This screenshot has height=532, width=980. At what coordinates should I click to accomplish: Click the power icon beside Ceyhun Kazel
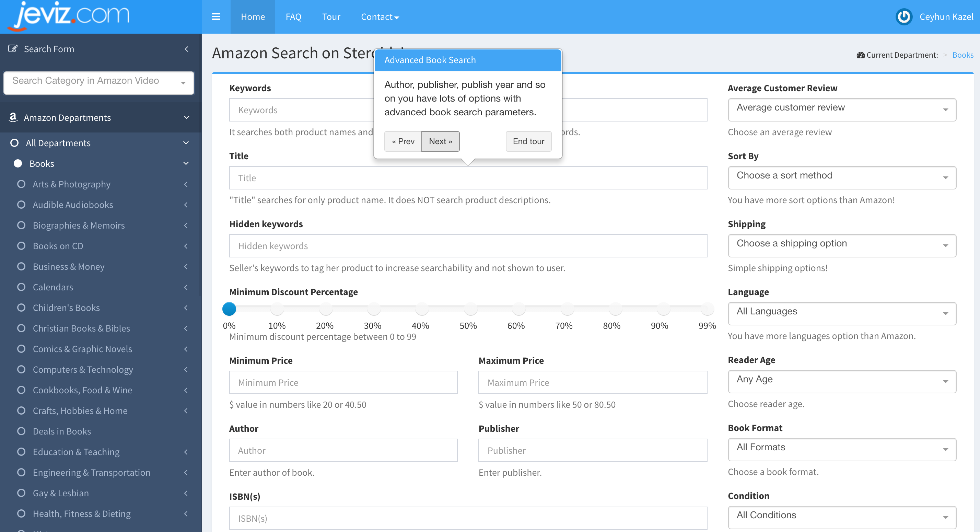click(904, 17)
